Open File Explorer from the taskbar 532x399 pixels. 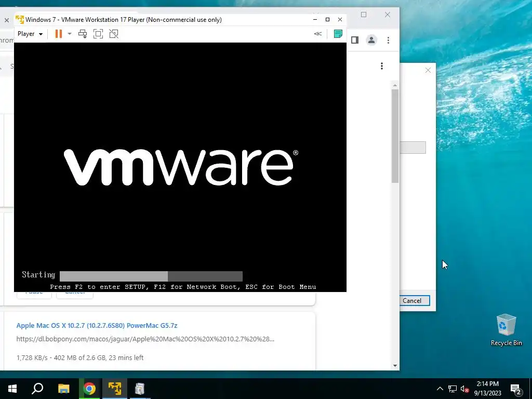tap(63, 389)
